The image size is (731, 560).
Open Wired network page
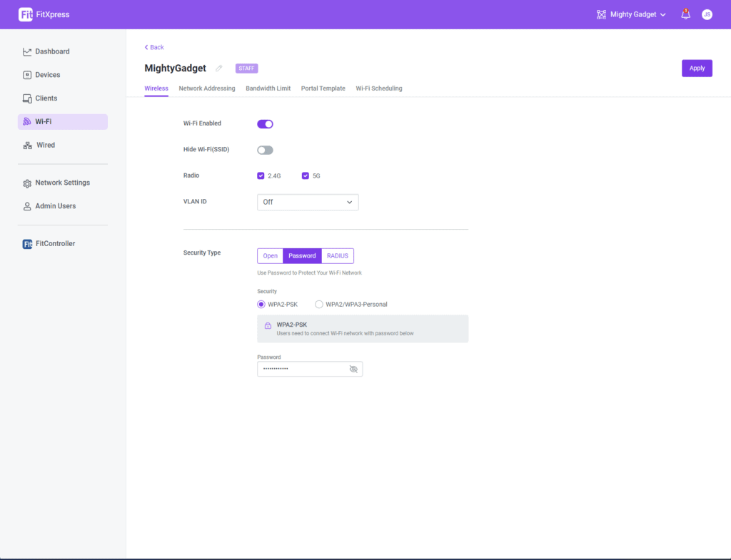46,145
